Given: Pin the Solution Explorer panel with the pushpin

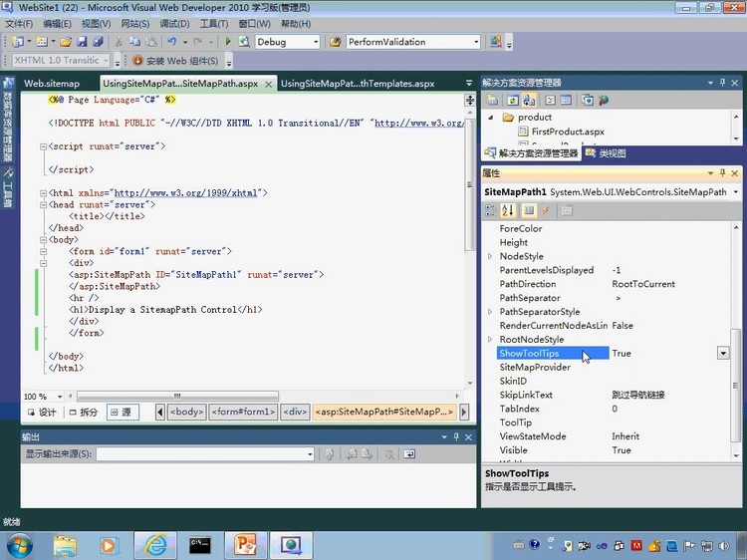Looking at the screenshot, I should tap(722, 83).
